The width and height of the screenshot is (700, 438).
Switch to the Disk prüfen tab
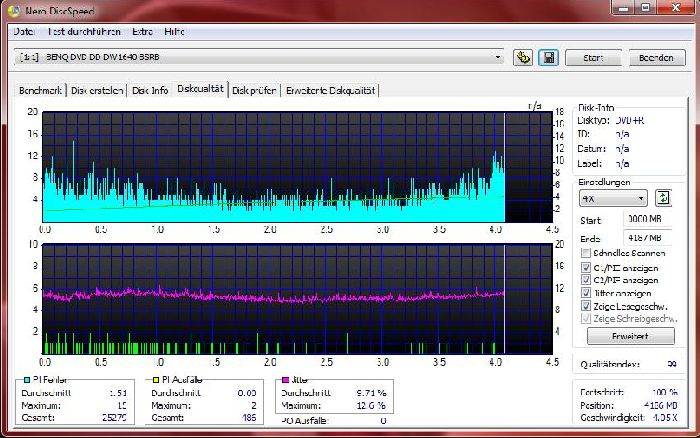254,90
